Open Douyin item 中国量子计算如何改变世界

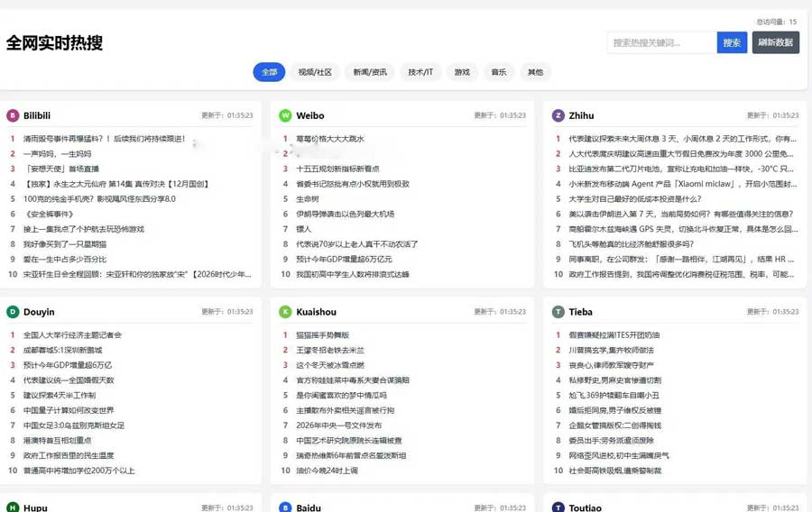click(x=69, y=410)
